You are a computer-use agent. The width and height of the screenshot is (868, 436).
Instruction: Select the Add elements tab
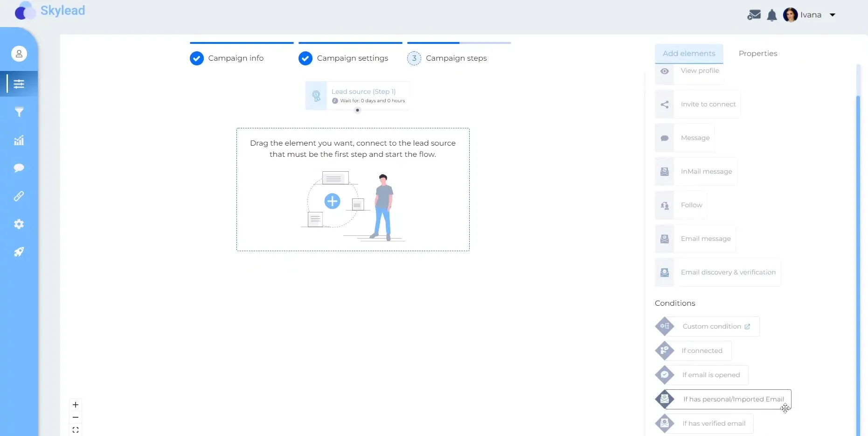point(689,54)
